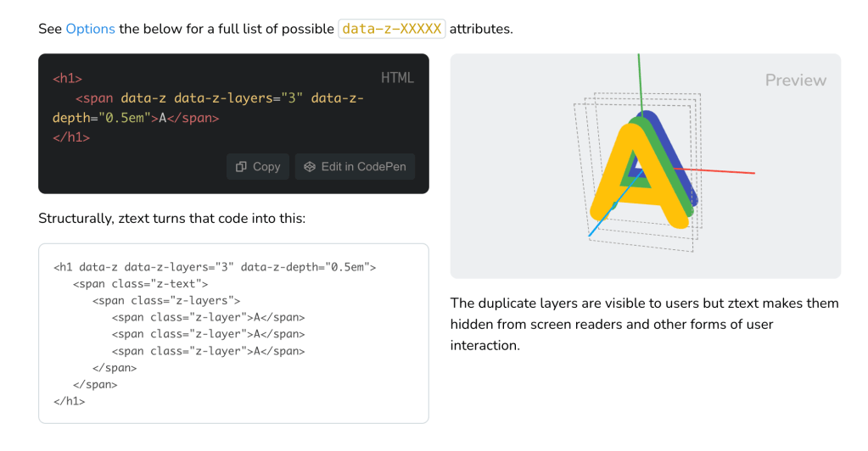This screenshot has height=451, width=868.
Task: Select the green vertical axis line
Action: coord(641,81)
